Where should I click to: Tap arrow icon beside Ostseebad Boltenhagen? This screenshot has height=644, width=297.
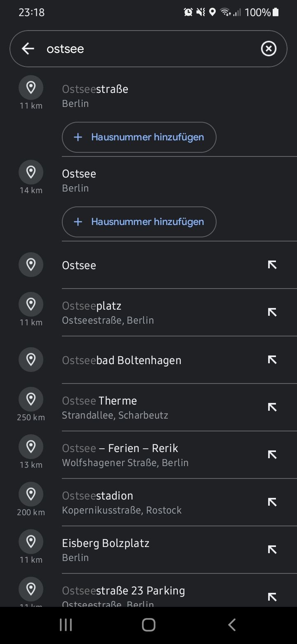pyautogui.click(x=272, y=360)
